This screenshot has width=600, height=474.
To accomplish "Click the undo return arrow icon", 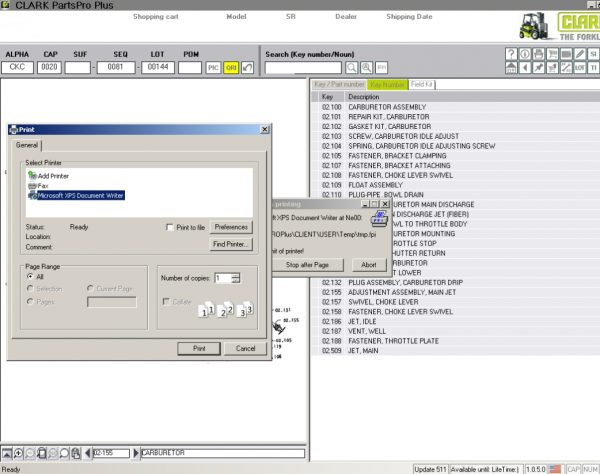I will [248, 68].
